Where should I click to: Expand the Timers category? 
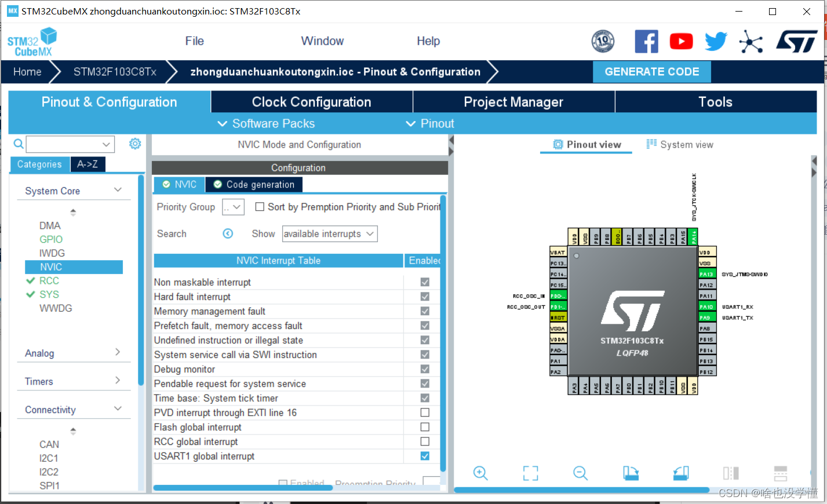[x=118, y=381]
